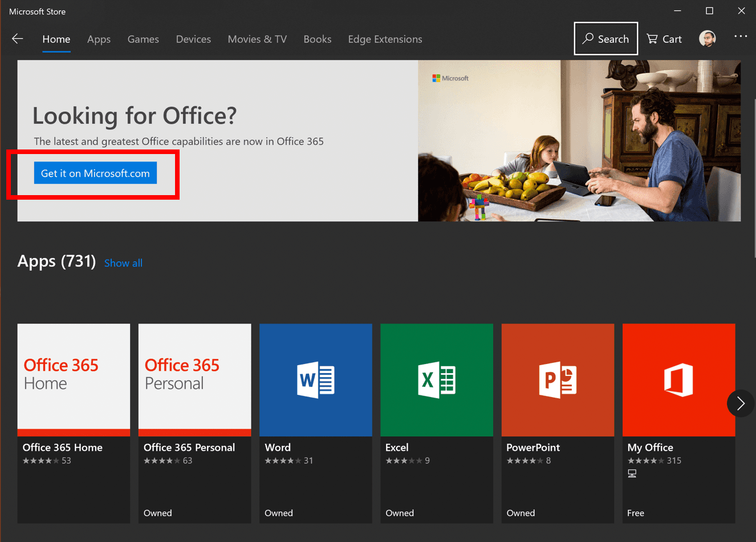Screen dimensions: 756x542
Task: Switch to the Books tab
Action: point(318,39)
